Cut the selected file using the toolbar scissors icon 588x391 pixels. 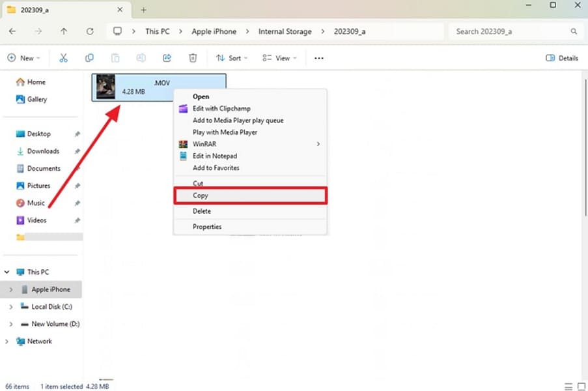pos(63,58)
